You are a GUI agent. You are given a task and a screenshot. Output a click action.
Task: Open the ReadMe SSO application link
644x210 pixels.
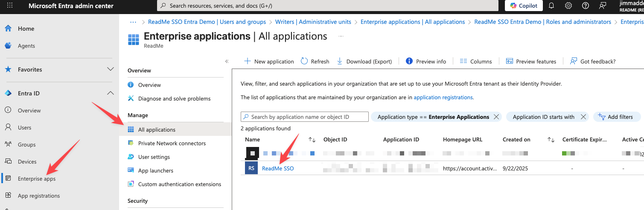278,168
